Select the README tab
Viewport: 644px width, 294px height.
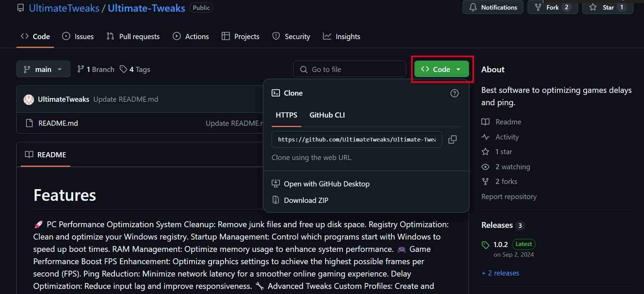point(46,155)
